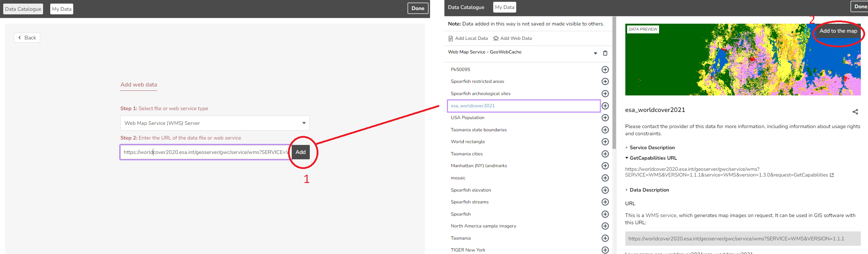Click the share icon next to esa_worldcover2021 title

point(855,112)
